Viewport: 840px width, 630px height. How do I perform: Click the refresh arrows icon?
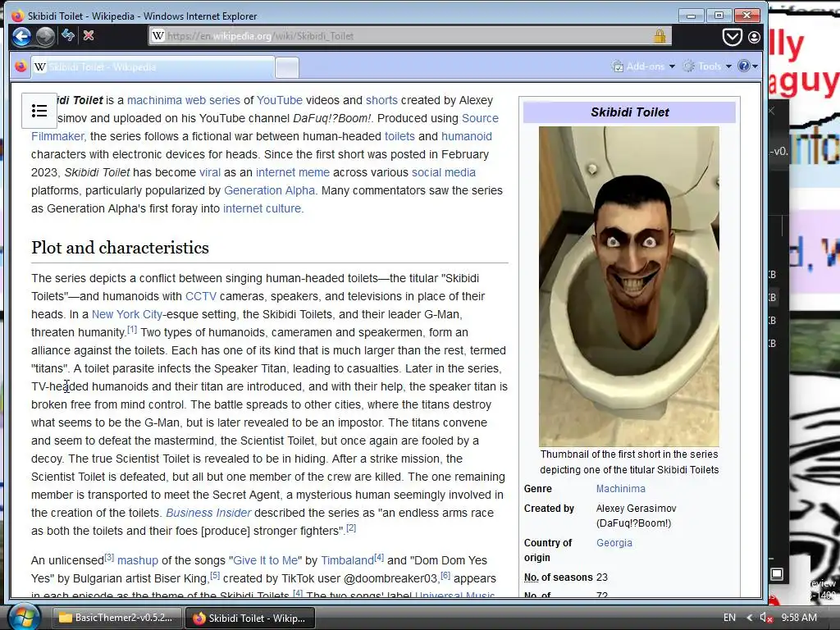(x=67, y=35)
